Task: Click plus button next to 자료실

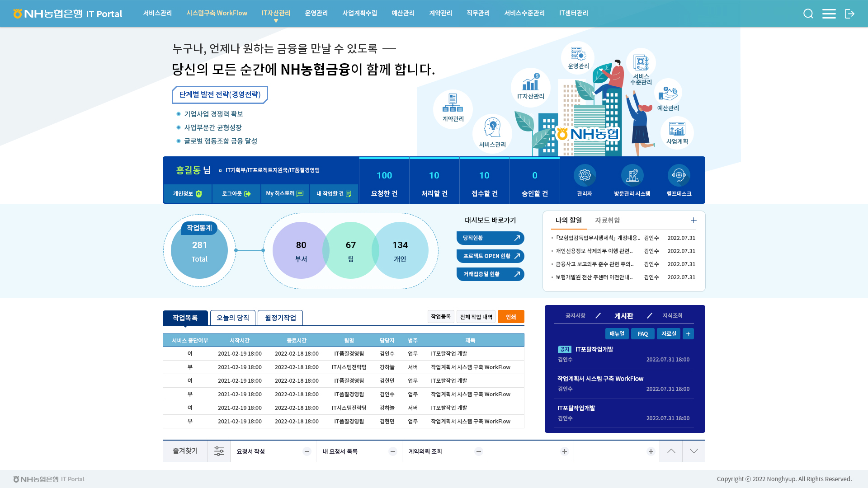Action: (x=688, y=333)
